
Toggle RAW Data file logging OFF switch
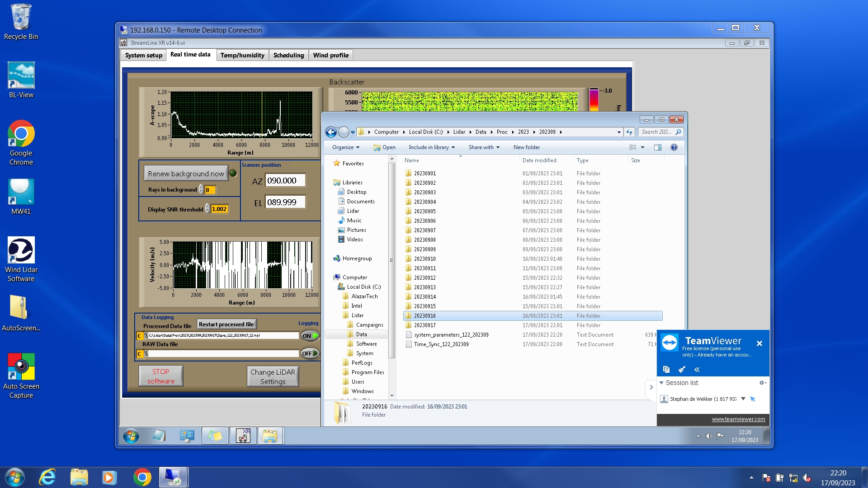pos(310,353)
